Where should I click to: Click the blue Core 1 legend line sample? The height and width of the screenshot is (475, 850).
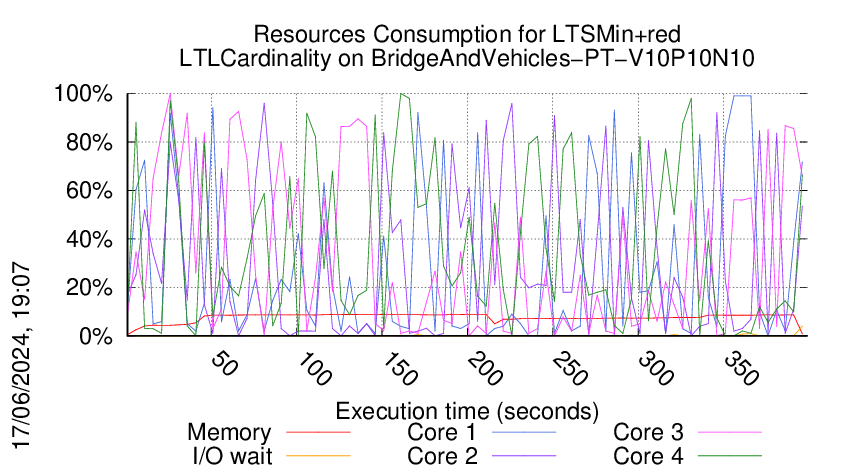pos(524,432)
